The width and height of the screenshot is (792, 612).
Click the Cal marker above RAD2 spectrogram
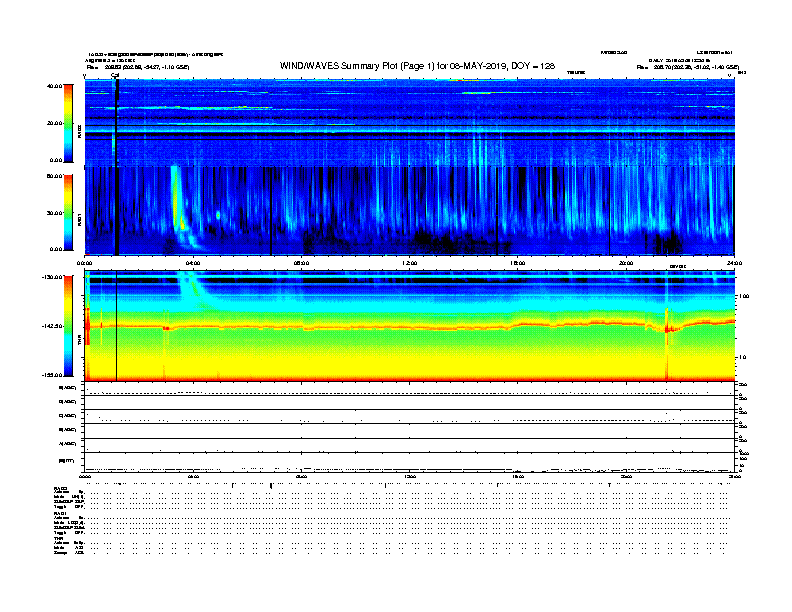point(115,75)
